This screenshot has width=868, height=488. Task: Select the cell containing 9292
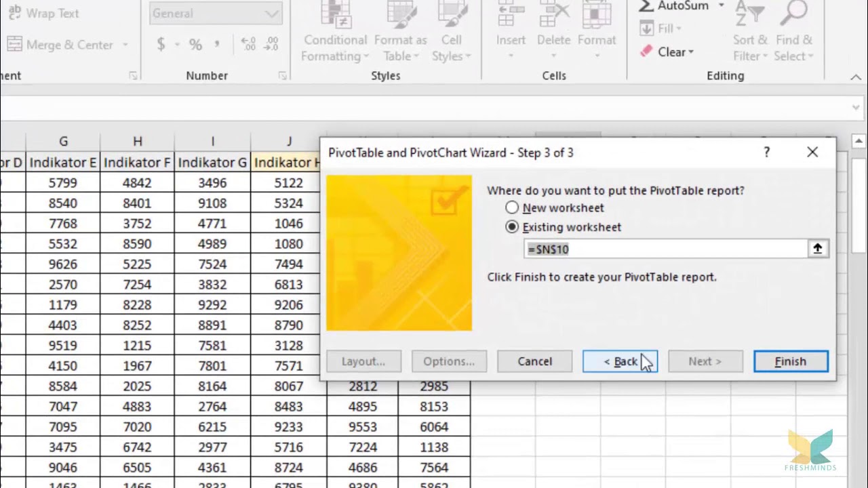pyautogui.click(x=212, y=304)
